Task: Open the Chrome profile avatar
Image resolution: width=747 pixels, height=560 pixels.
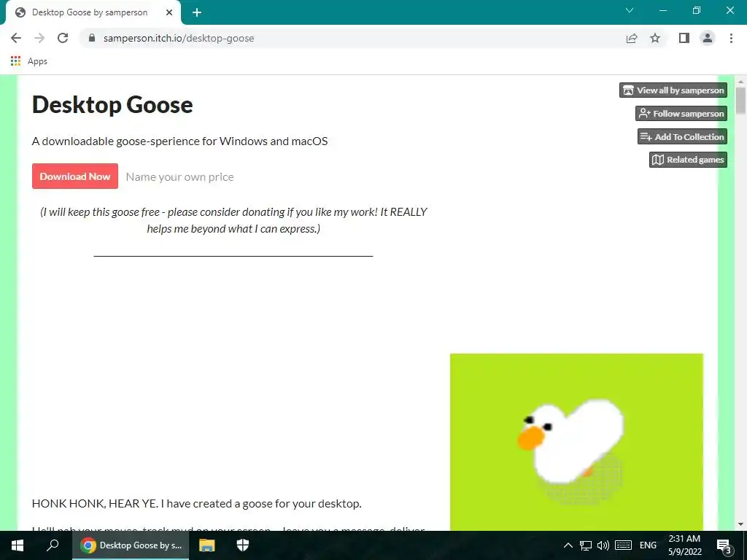Action: pos(708,38)
